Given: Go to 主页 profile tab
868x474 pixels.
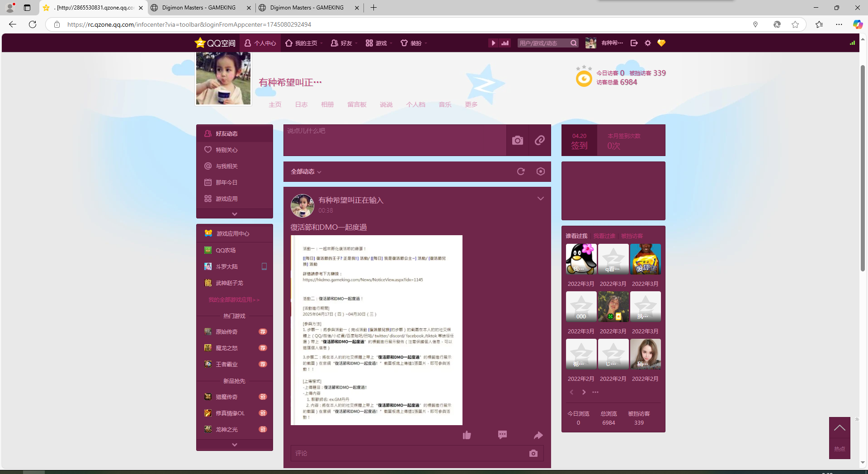Looking at the screenshot, I should coord(275,104).
